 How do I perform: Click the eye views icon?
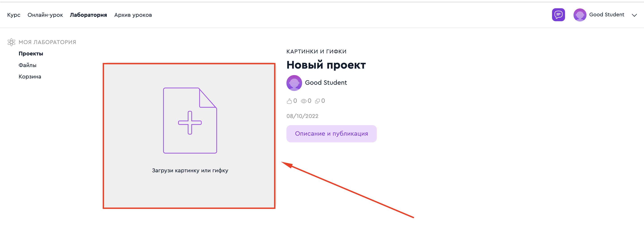tap(303, 101)
